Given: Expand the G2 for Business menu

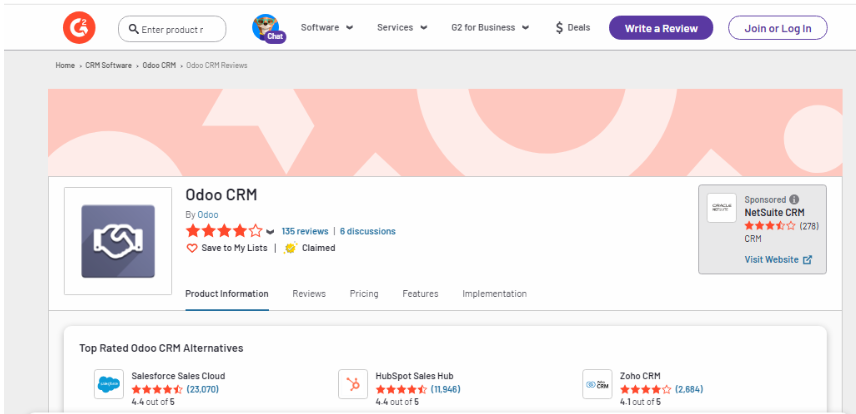Looking at the screenshot, I should [x=490, y=27].
